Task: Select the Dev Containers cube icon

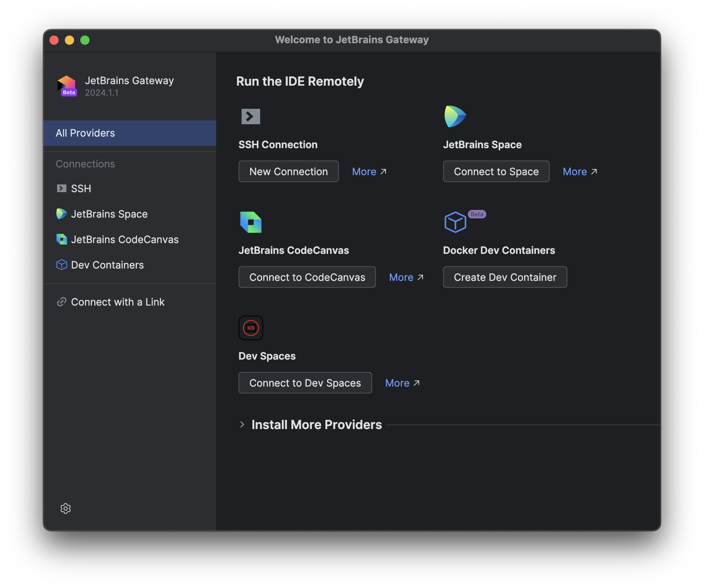Action: point(61,265)
